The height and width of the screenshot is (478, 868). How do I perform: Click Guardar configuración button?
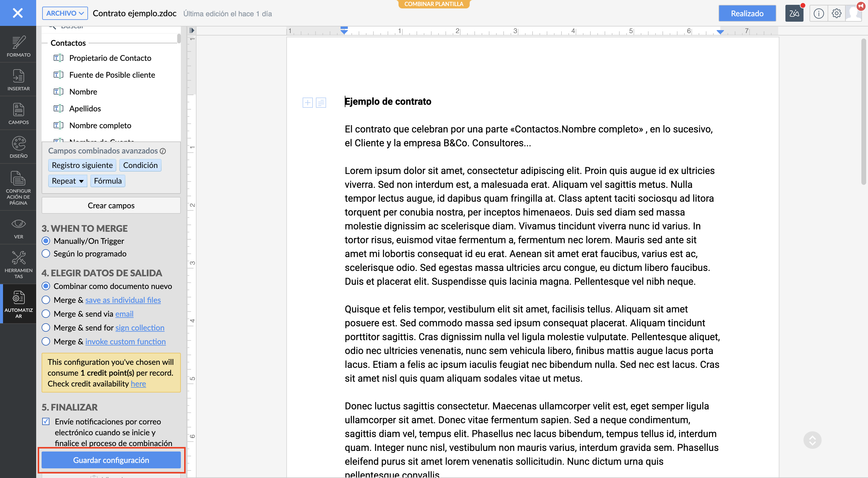click(x=111, y=460)
